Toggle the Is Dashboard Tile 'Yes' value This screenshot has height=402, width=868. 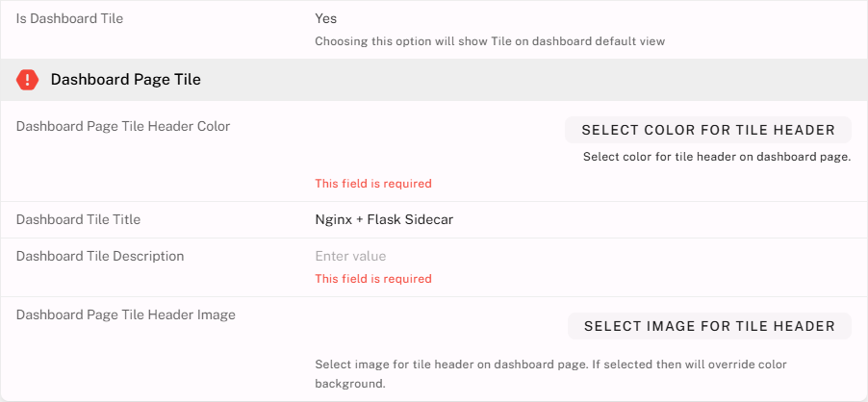[325, 18]
